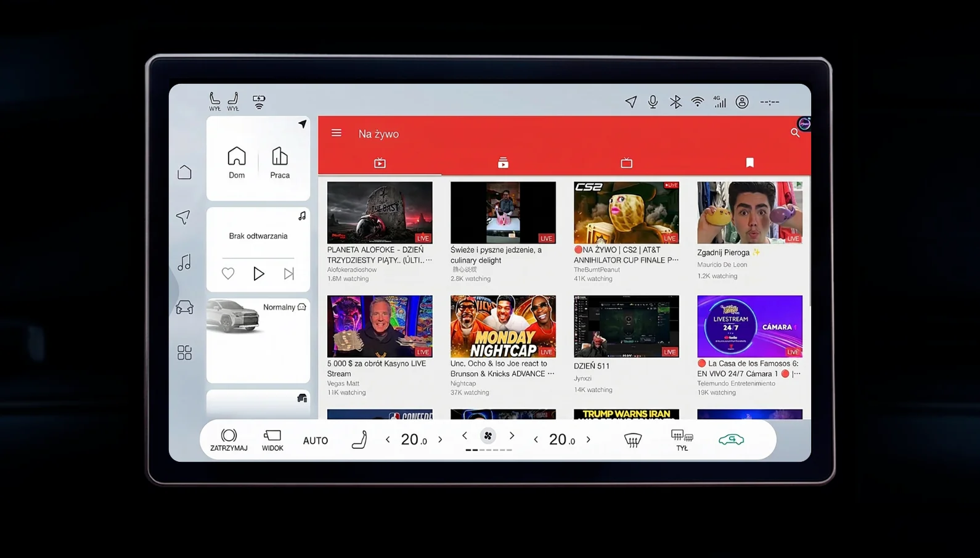This screenshot has width=980, height=558.
Task: Raise the fan speed
Action: [512, 436]
